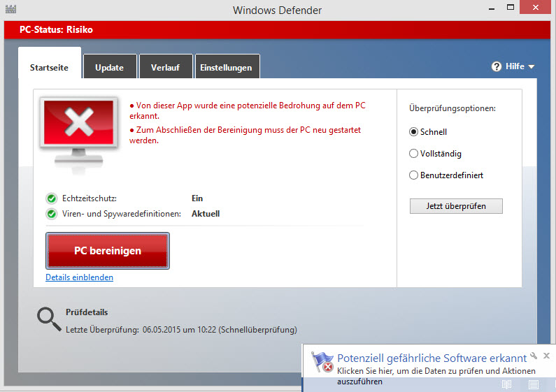
Task: Minimize the Windows Defender window
Action: coord(492,8)
